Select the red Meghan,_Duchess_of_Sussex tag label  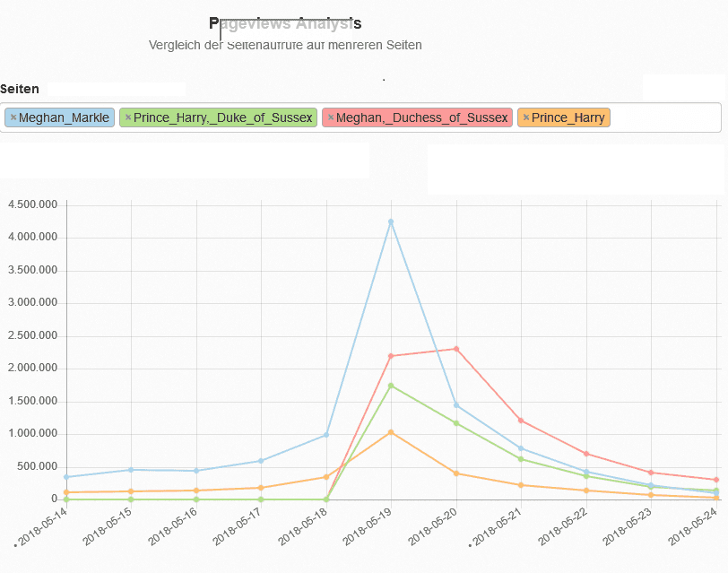coord(422,118)
